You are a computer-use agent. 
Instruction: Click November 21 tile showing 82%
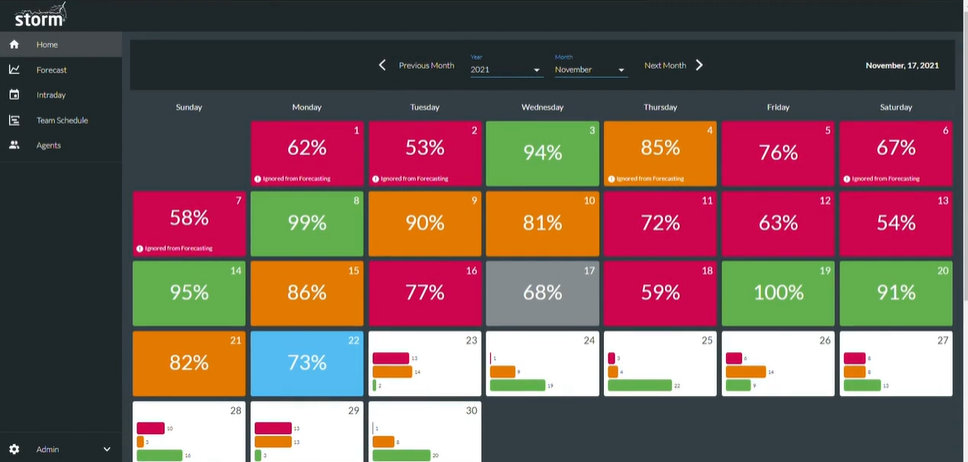pos(189,363)
